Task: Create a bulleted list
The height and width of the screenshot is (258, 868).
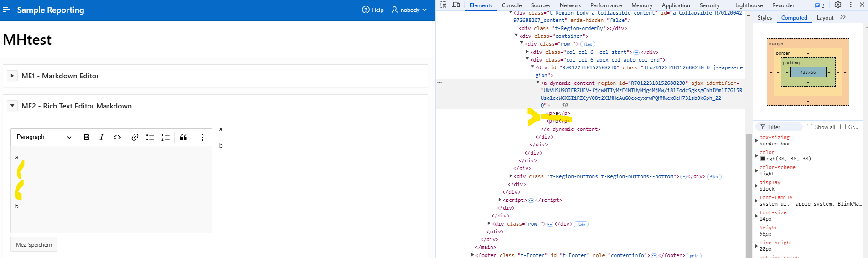Action: pyautogui.click(x=150, y=137)
